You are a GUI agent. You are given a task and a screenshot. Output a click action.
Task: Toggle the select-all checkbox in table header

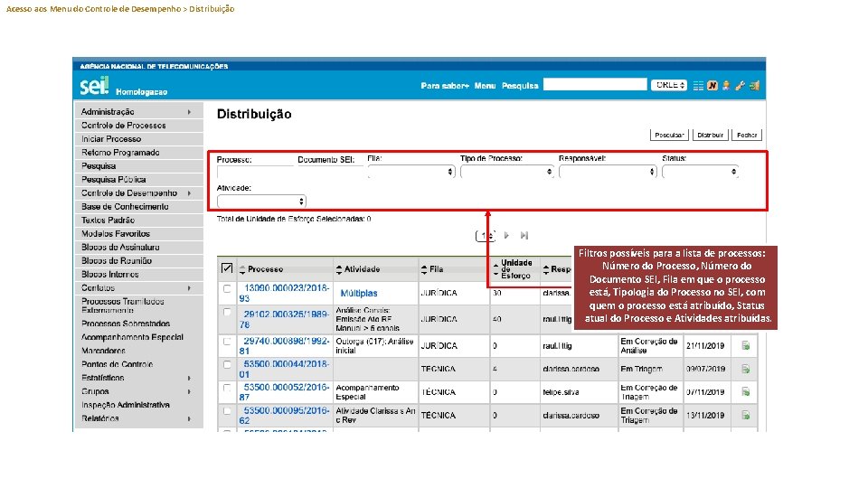tap(227, 268)
